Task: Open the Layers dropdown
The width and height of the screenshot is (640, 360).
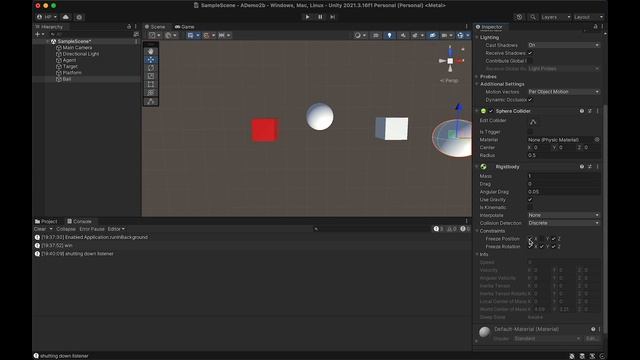Action: [555, 17]
